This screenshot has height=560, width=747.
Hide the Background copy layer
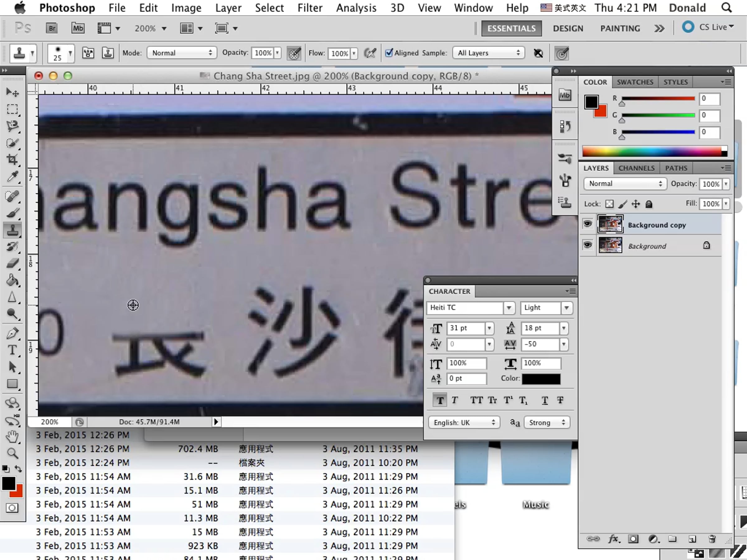(x=588, y=224)
